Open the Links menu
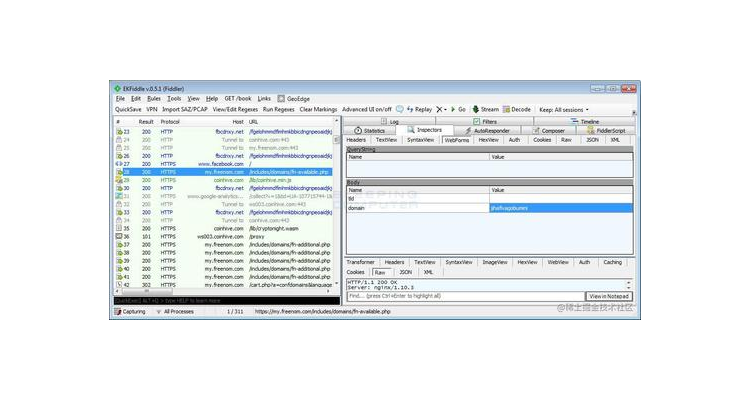The image size is (750, 400). (x=264, y=99)
